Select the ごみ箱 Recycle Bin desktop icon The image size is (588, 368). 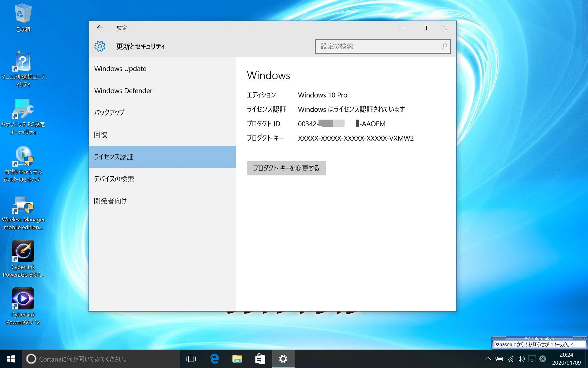coord(23,18)
